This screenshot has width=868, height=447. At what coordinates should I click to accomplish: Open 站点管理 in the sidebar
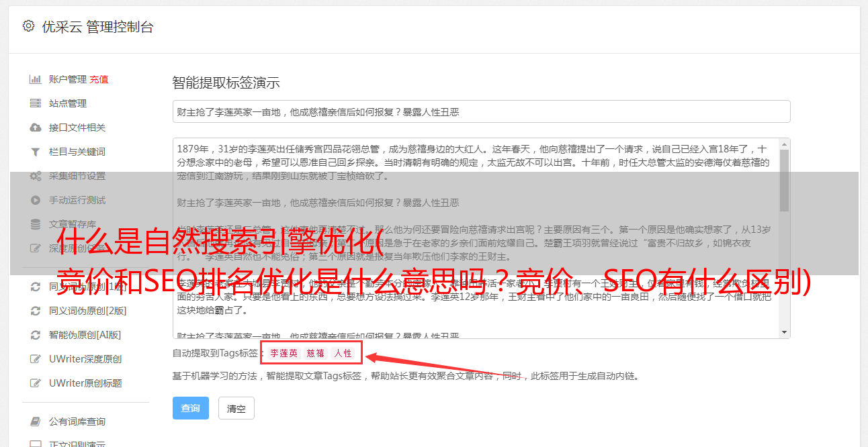[x=68, y=103]
